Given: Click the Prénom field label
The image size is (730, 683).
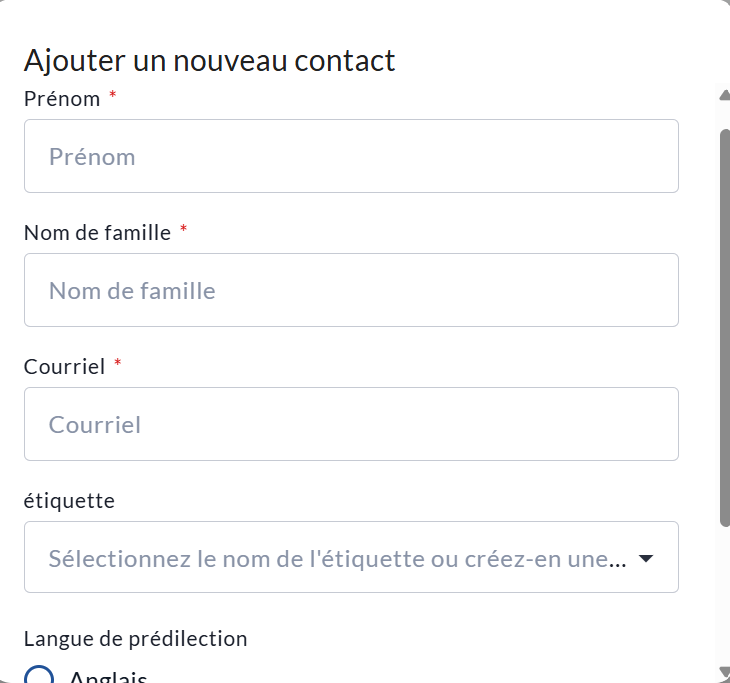Looking at the screenshot, I should point(62,99).
